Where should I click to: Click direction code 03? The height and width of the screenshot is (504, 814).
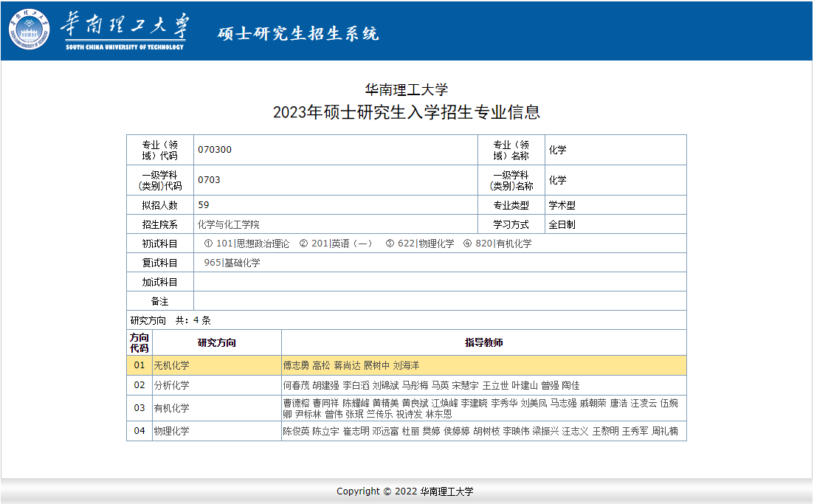(139, 408)
